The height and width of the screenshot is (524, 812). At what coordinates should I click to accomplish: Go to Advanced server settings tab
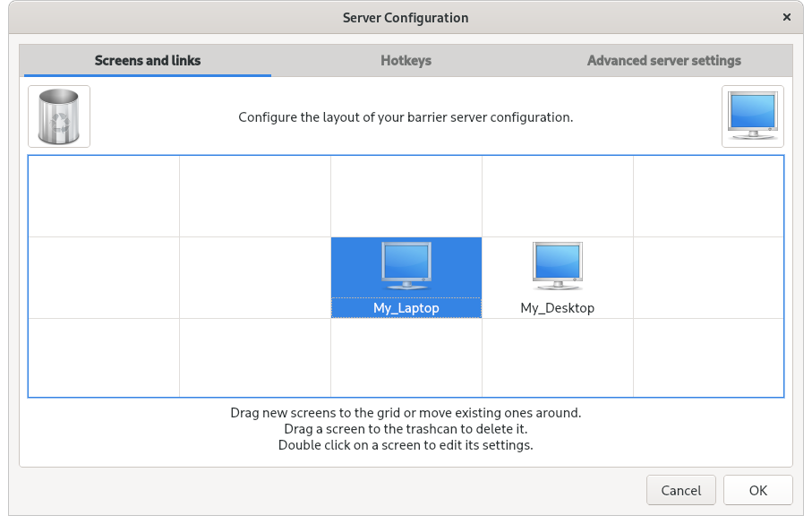click(x=663, y=61)
